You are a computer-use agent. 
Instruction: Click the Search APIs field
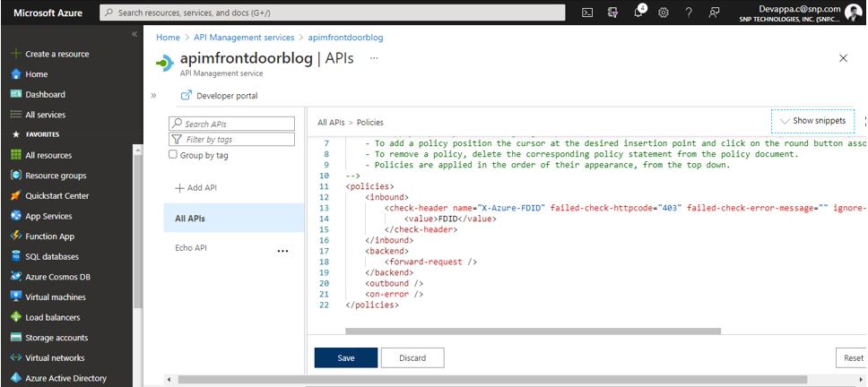coord(231,124)
